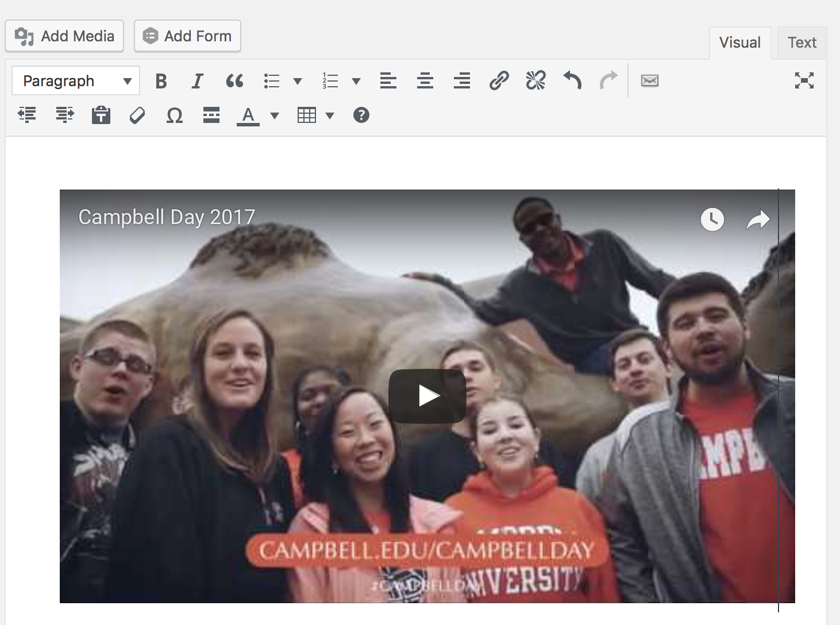The image size is (840, 625).
Task: Align text center
Action: coord(425,81)
